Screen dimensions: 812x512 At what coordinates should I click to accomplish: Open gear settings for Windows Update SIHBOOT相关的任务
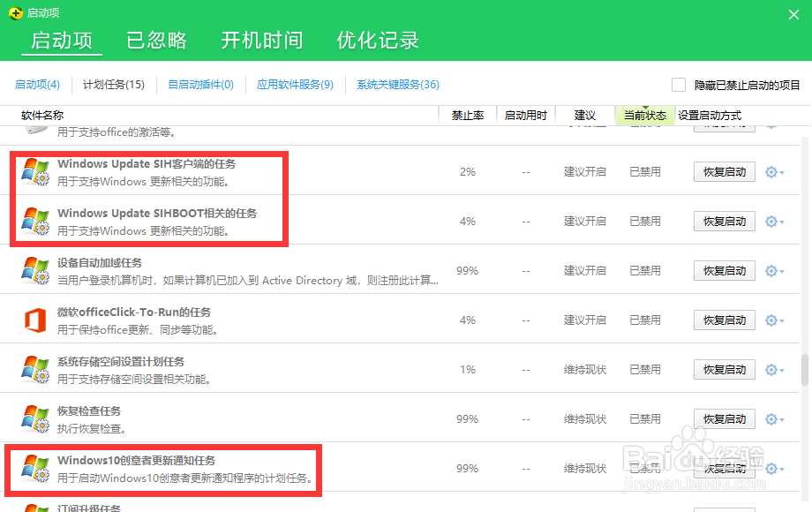coord(774,222)
